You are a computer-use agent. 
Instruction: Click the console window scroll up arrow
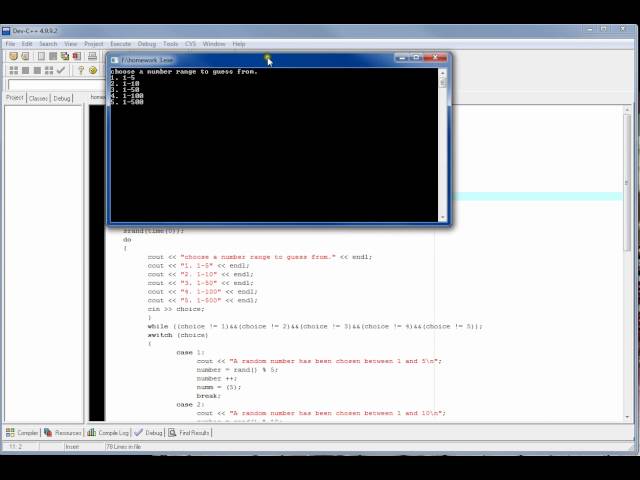click(442, 73)
